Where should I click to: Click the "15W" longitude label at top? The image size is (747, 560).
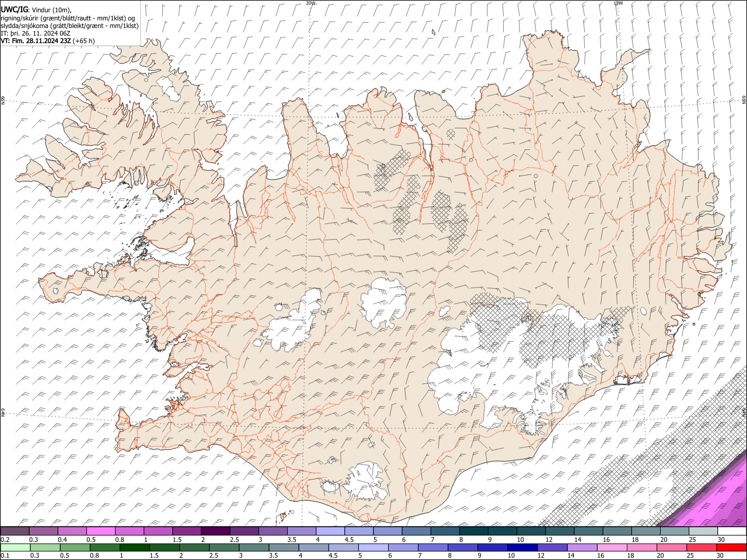[618, 3]
